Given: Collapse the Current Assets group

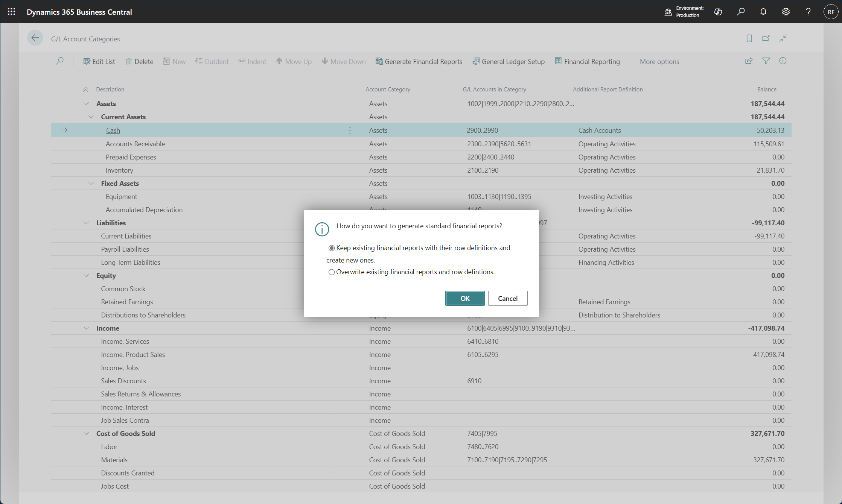Looking at the screenshot, I should [x=91, y=117].
